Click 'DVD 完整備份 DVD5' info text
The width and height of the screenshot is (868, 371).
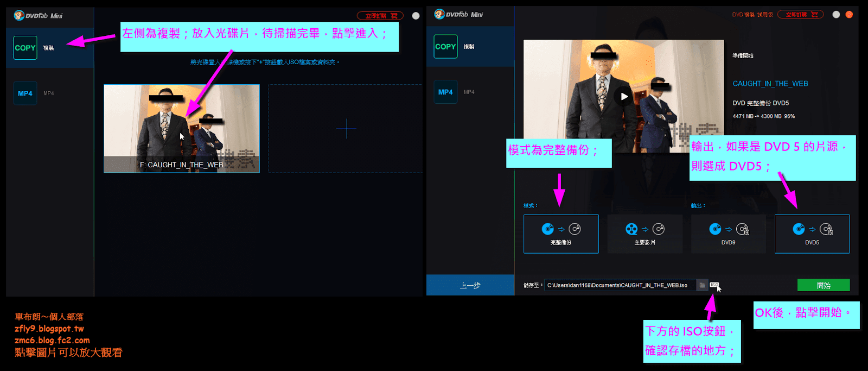click(x=761, y=103)
